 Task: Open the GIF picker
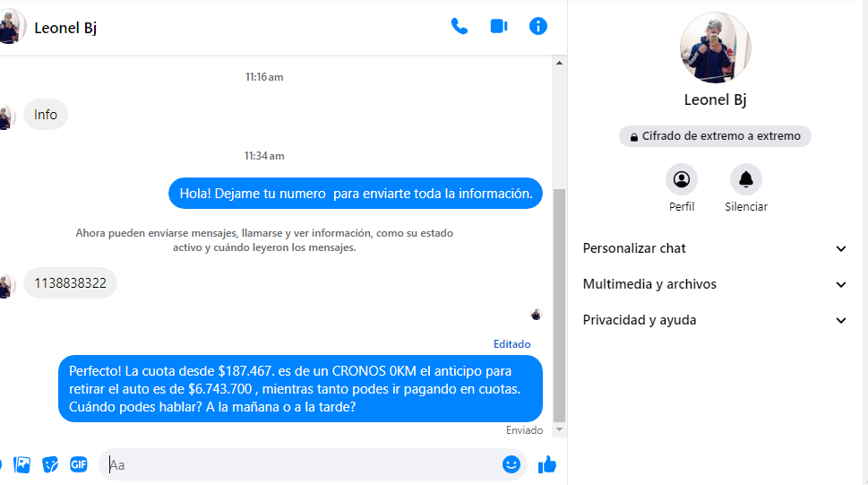[x=79, y=464]
